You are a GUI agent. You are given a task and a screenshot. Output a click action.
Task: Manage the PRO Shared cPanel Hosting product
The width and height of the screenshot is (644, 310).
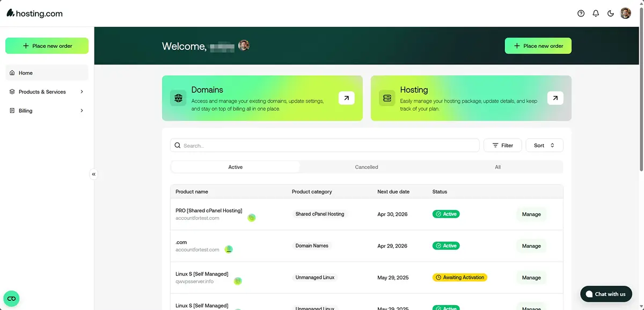tap(530, 214)
